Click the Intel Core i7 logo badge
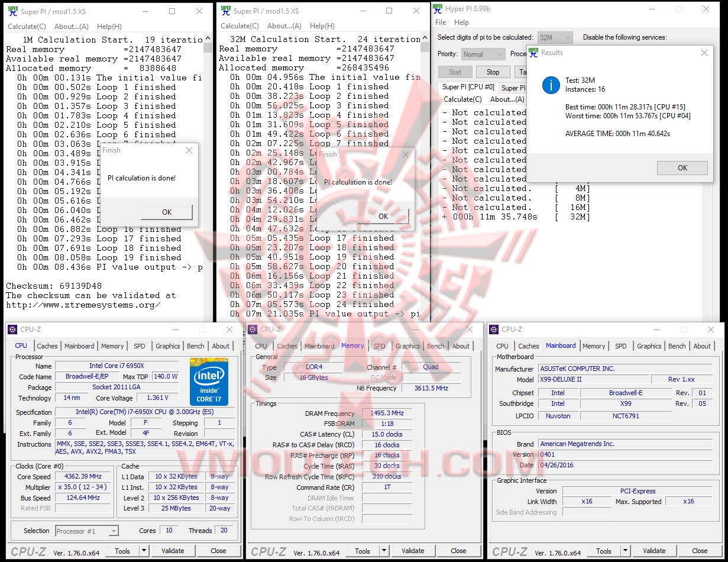This screenshot has width=728, height=562. 209,382
